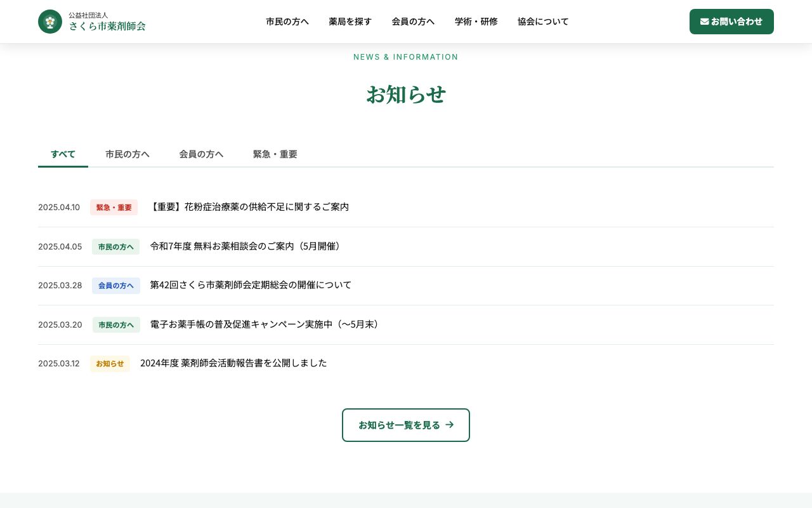The height and width of the screenshot is (508, 812).
Task: Select the すべて filter tab
Action: pos(63,154)
